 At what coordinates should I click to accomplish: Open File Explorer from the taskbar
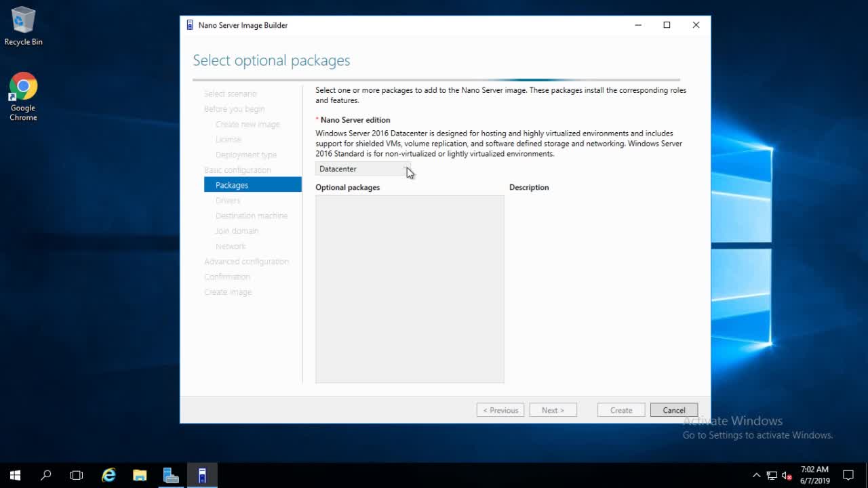click(x=140, y=475)
